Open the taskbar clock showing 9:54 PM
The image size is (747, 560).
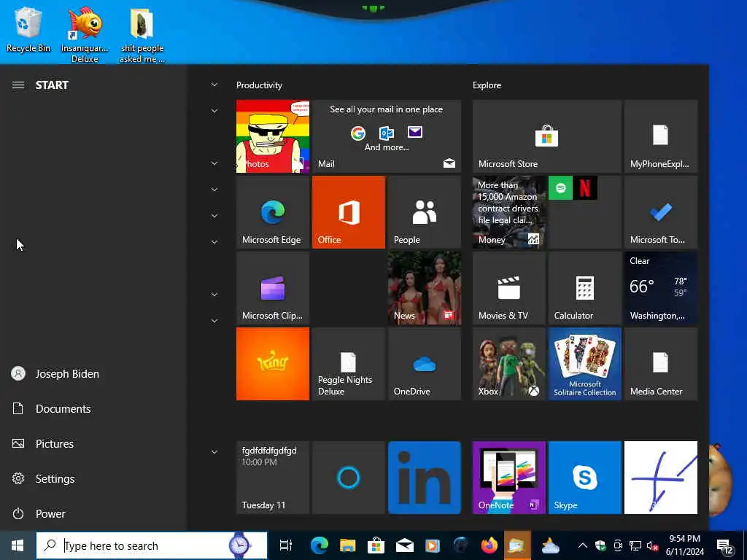[684, 545]
